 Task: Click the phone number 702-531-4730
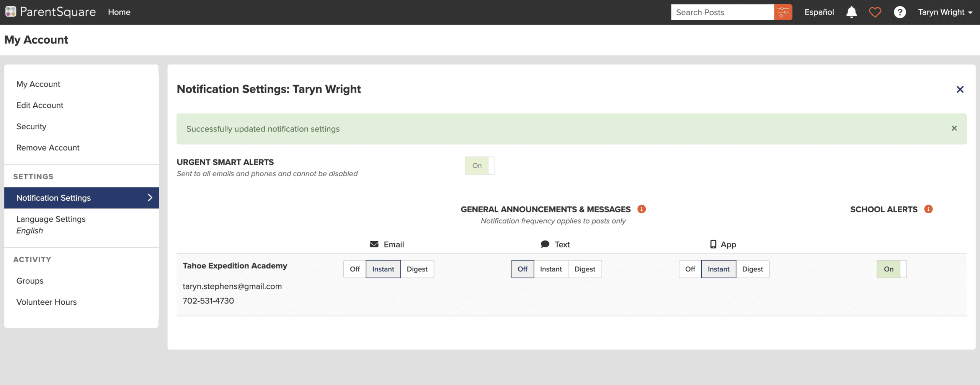coord(208,301)
